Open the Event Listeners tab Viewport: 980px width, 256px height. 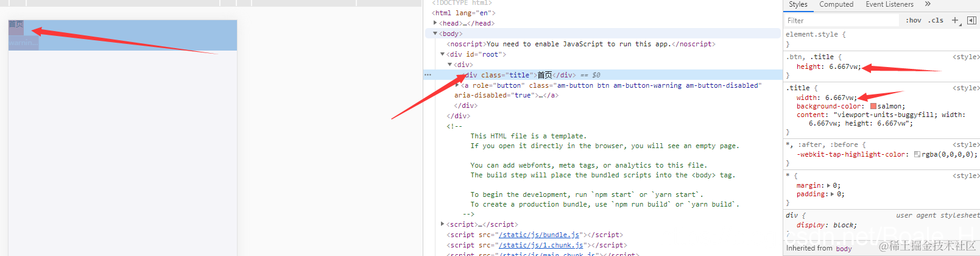(889, 4)
